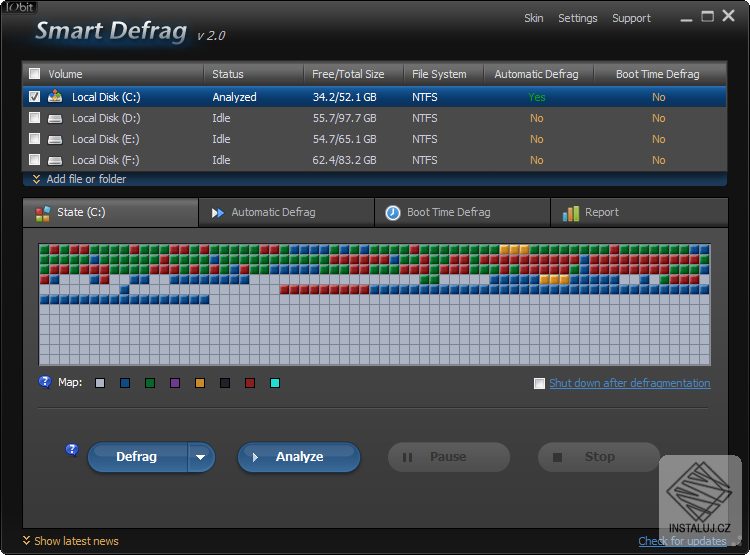Click the 55.7/97.7 GB size cell

pos(344,118)
